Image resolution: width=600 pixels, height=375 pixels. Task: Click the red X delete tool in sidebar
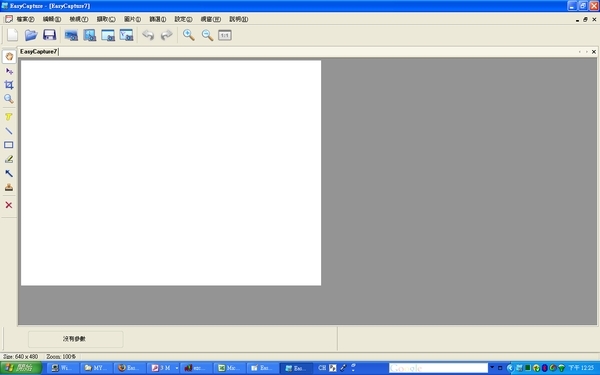pyautogui.click(x=9, y=205)
